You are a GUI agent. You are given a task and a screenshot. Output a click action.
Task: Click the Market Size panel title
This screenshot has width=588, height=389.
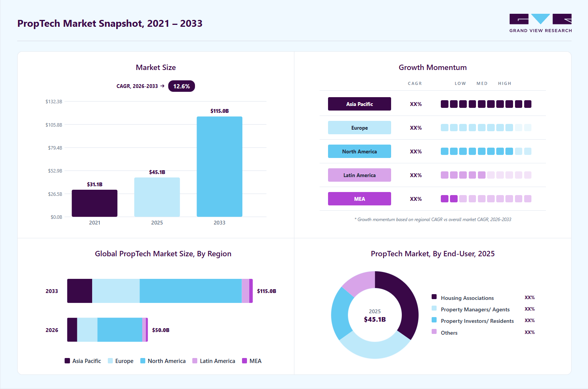coord(156,67)
